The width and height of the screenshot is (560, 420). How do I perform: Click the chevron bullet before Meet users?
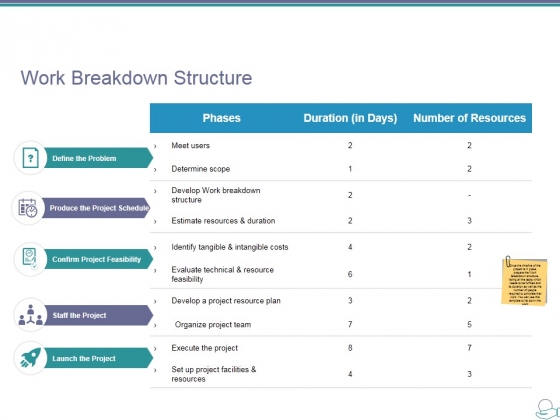point(155,146)
